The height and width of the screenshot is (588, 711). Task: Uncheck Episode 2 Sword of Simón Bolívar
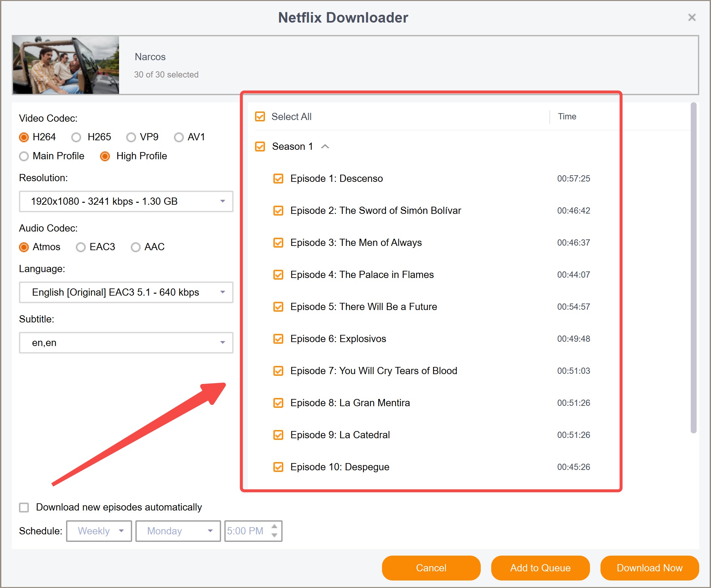point(278,211)
